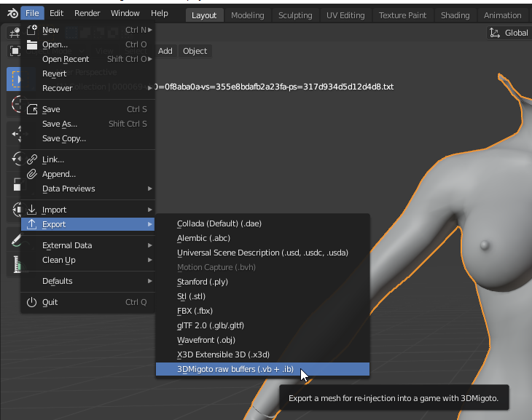
Task: Click the Save disk icon
Action: [32, 109]
